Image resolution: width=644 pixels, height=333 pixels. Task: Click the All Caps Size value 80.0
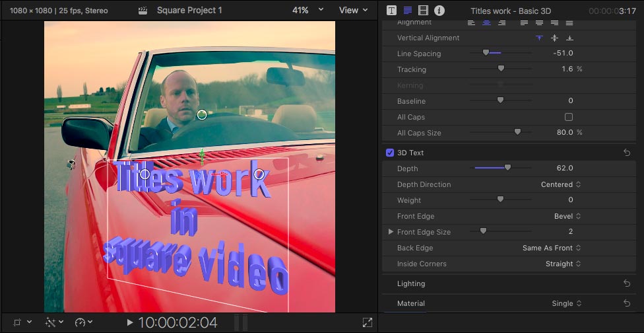click(565, 132)
